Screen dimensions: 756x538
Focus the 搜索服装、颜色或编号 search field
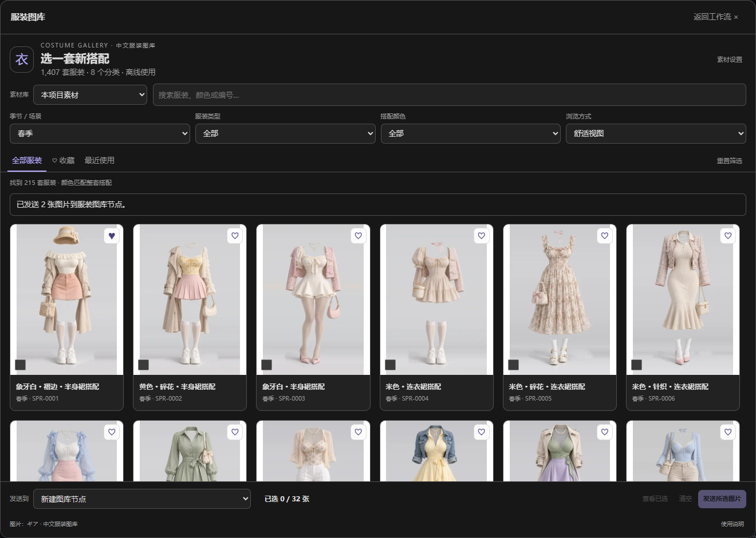click(x=450, y=95)
